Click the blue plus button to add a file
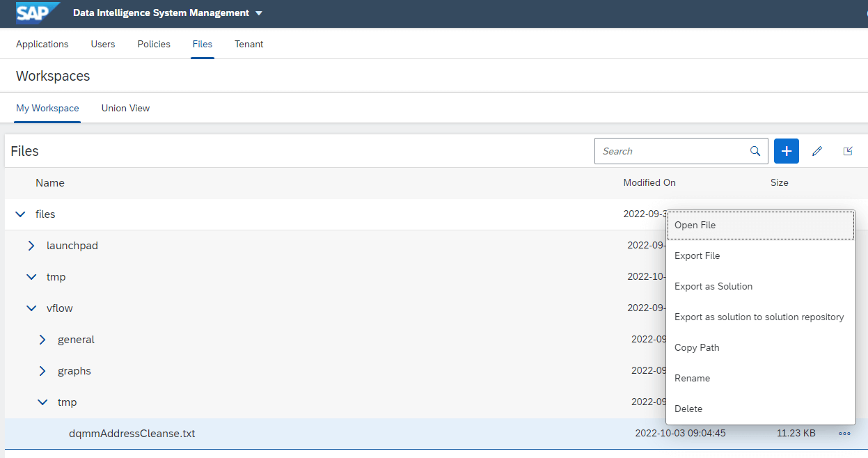 (x=787, y=151)
